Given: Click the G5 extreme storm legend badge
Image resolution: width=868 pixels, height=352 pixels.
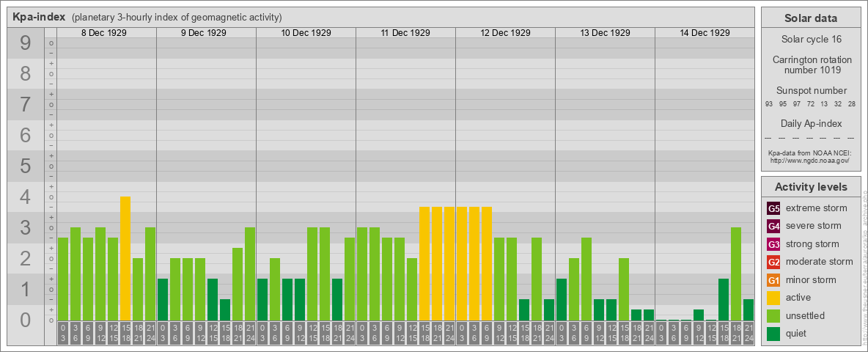Looking at the screenshot, I should click(x=773, y=208).
